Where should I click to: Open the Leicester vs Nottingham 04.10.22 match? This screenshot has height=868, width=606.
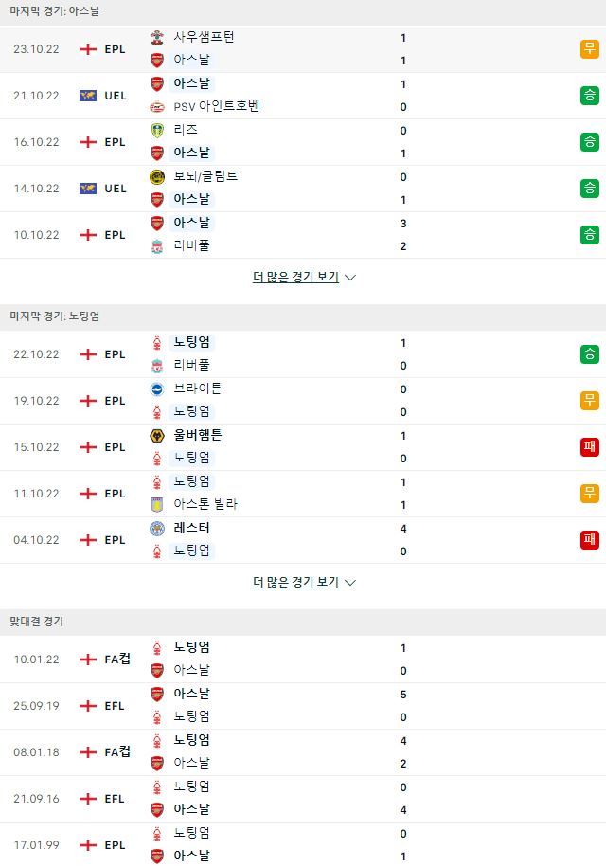tap(303, 540)
